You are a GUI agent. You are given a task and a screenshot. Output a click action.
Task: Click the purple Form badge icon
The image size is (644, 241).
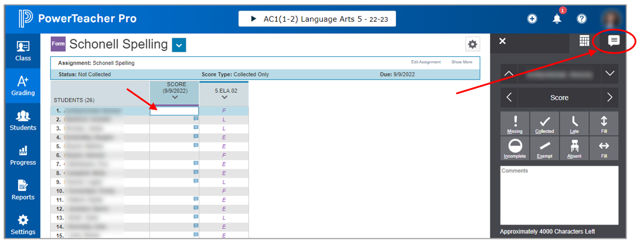58,43
